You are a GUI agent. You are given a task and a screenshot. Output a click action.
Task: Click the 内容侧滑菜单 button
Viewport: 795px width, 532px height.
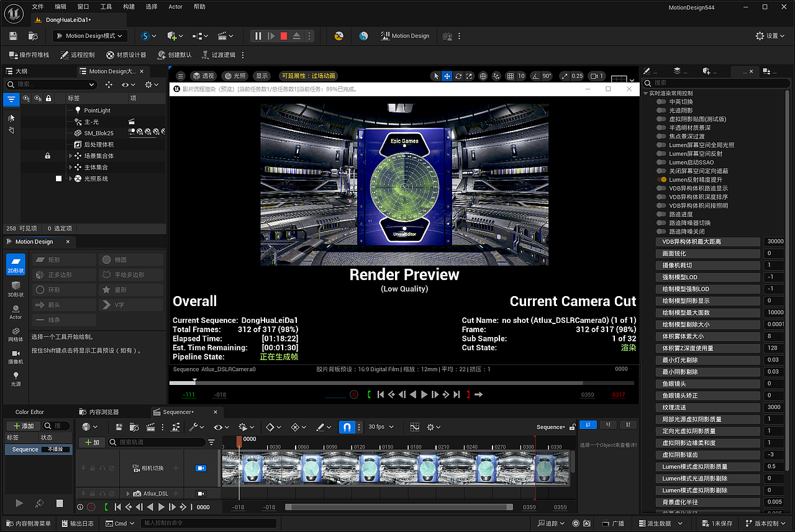point(29,523)
